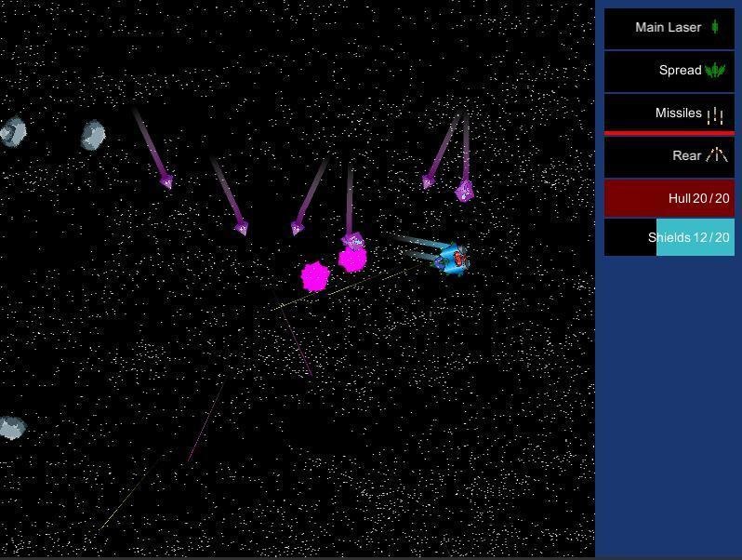Click the red Hull 20/20 bar

(x=669, y=198)
